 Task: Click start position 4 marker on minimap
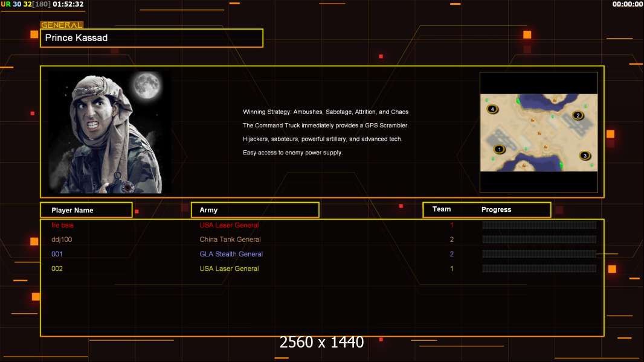tap(492, 109)
